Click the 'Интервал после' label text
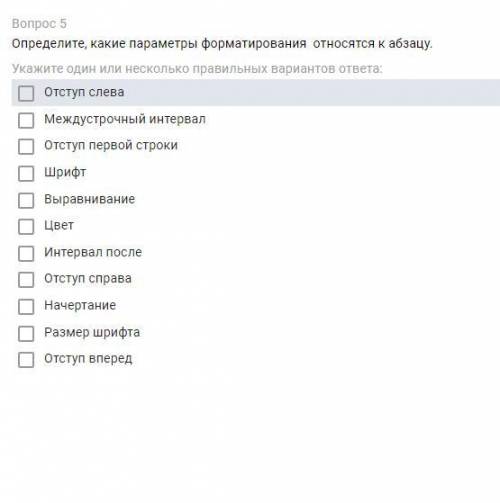The image size is (500, 503). tap(93, 252)
